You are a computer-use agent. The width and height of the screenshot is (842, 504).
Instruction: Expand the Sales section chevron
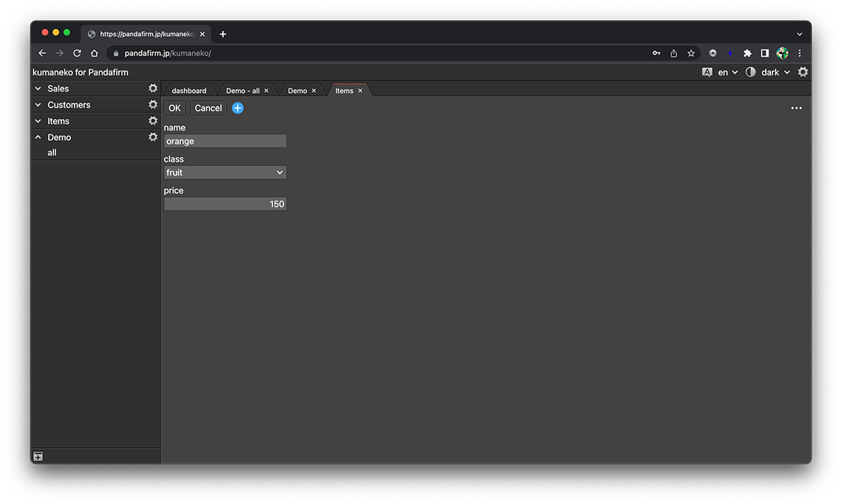(x=38, y=89)
